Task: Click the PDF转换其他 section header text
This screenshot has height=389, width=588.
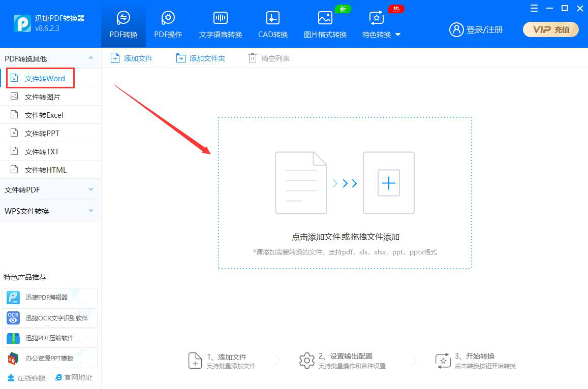Action: click(x=26, y=59)
